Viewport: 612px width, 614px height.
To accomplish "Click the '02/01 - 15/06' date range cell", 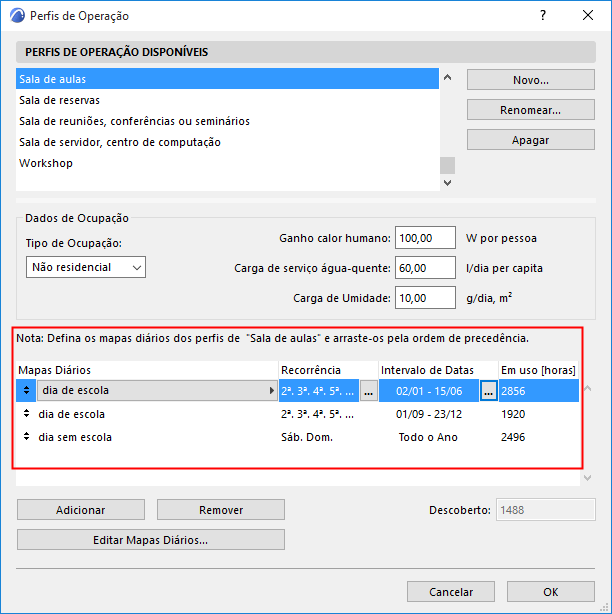I will [429, 391].
